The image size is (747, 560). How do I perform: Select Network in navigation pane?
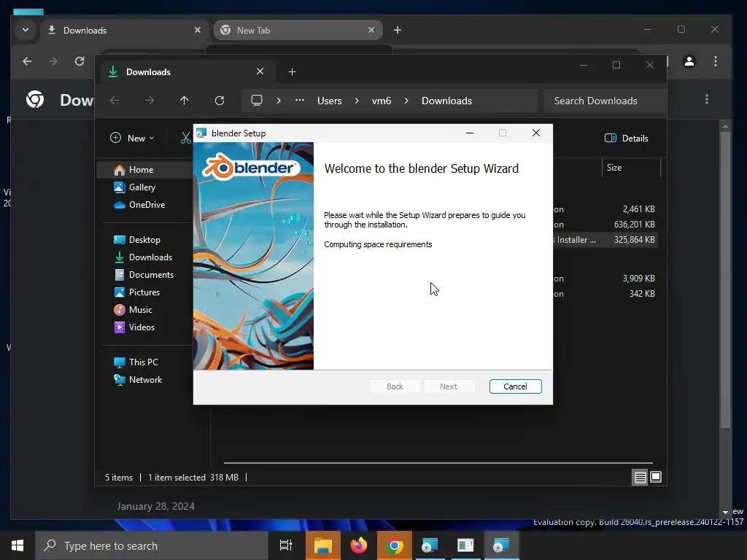pyautogui.click(x=146, y=379)
